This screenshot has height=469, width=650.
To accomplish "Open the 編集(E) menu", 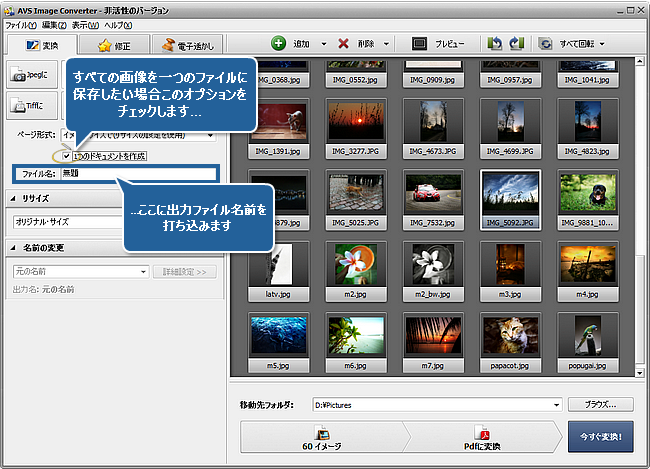I will click(x=53, y=23).
